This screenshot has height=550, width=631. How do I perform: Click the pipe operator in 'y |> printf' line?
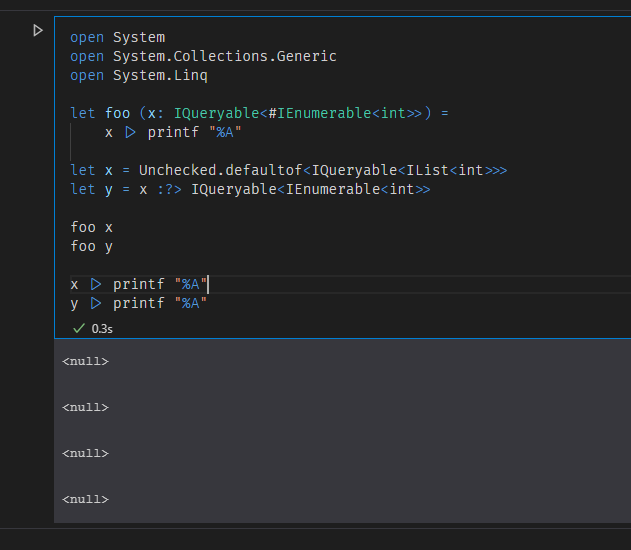[96, 303]
